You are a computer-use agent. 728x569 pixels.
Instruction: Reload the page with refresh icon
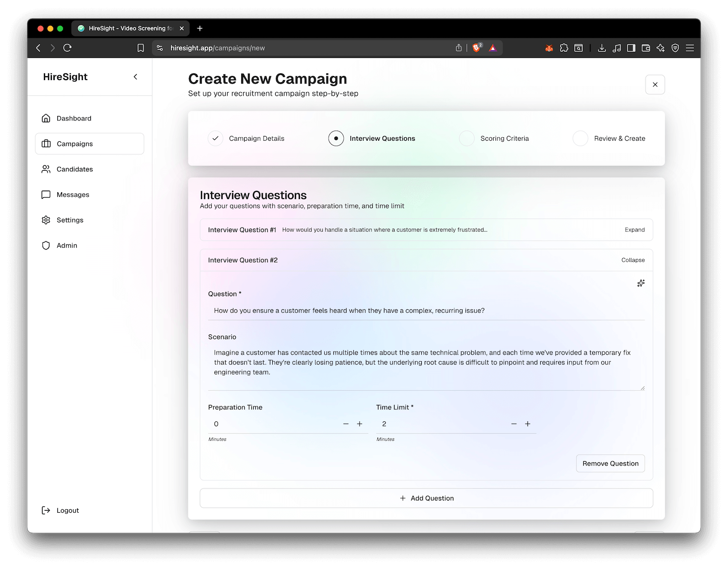point(67,48)
